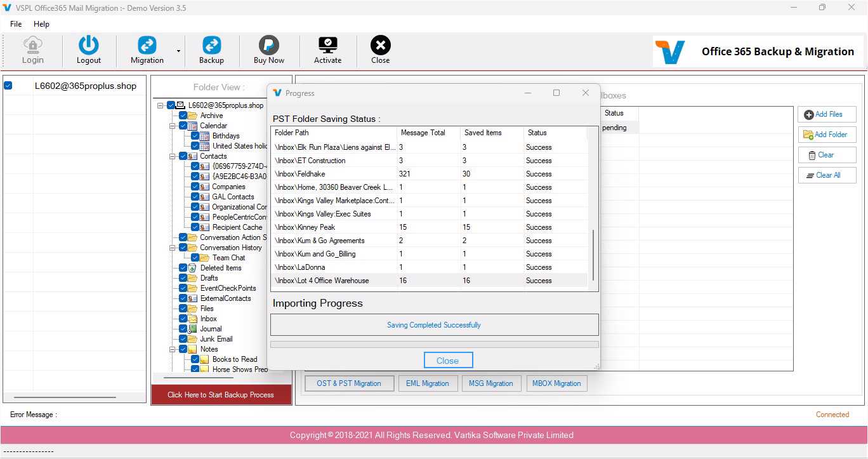Screen dimensions: 868x459
Task: Open the Help menu
Action: [x=41, y=24]
